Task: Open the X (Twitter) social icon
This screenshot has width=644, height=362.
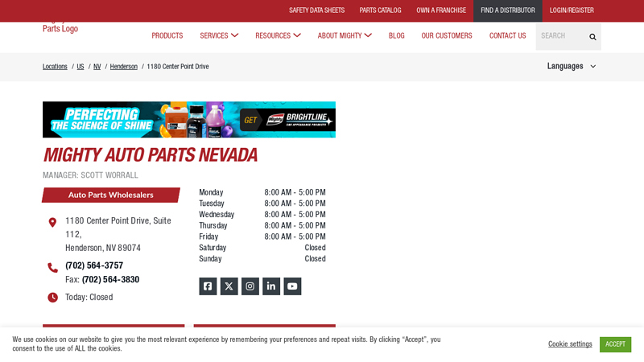Action: click(229, 286)
